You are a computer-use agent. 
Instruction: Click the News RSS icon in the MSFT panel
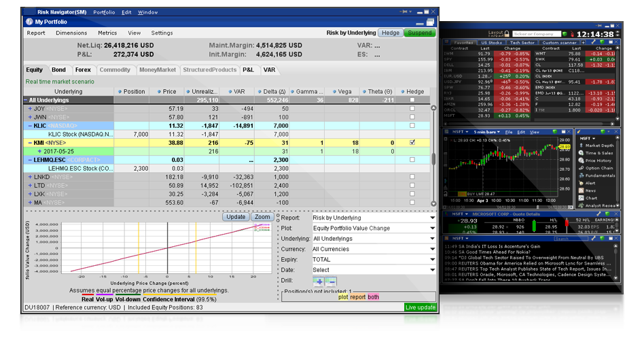click(x=581, y=190)
